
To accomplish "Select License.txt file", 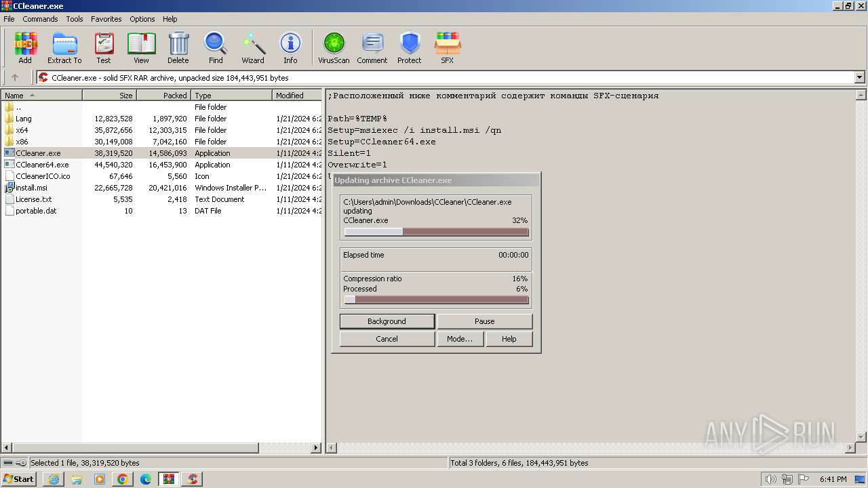I will tap(161, 199).
